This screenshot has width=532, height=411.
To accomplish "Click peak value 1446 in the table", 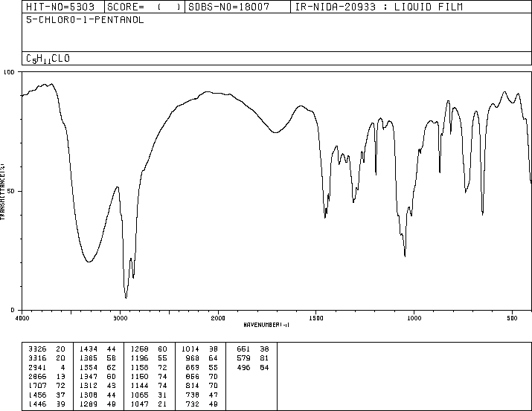I will click(37, 404).
